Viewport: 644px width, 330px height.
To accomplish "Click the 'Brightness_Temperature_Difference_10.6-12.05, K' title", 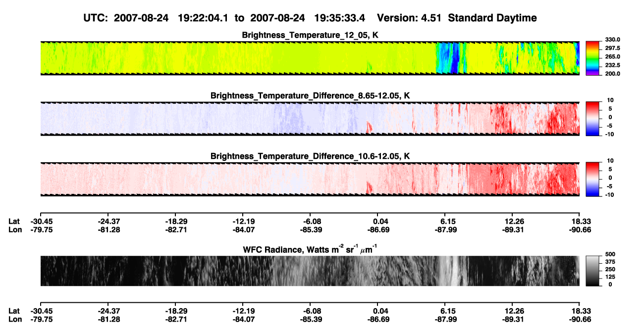I will [310, 156].
